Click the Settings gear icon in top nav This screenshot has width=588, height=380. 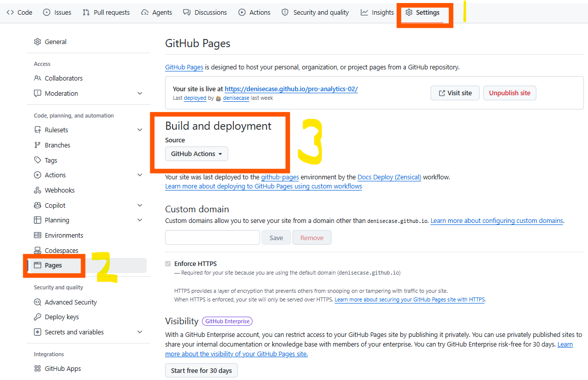[409, 12]
